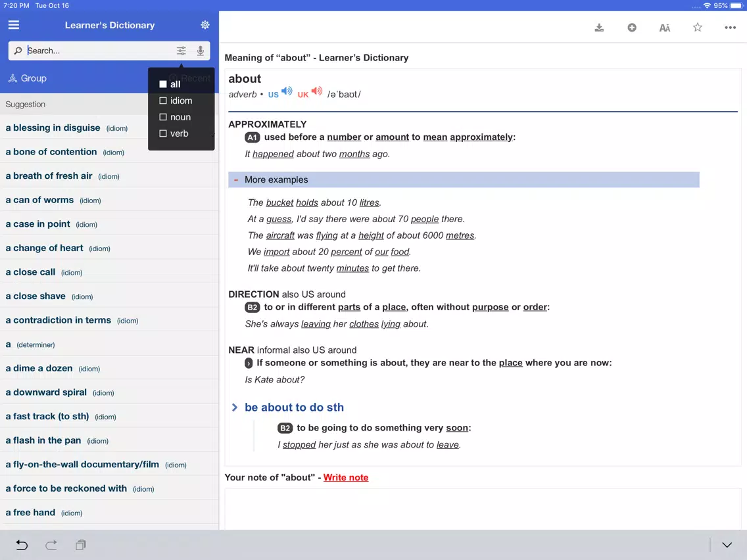Select the all filter option

[x=170, y=84]
